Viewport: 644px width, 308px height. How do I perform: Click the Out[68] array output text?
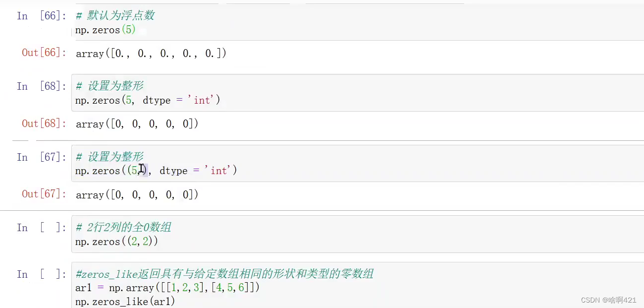[x=137, y=124]
